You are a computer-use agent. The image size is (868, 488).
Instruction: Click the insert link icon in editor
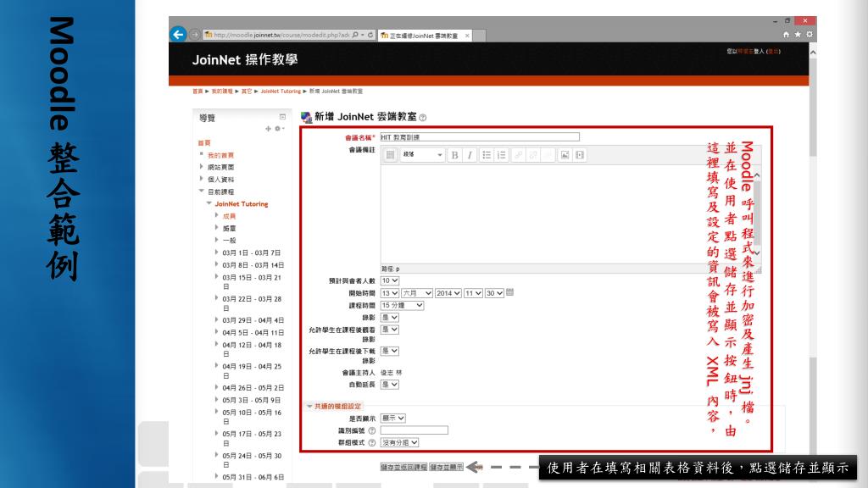tap(518, 155)
